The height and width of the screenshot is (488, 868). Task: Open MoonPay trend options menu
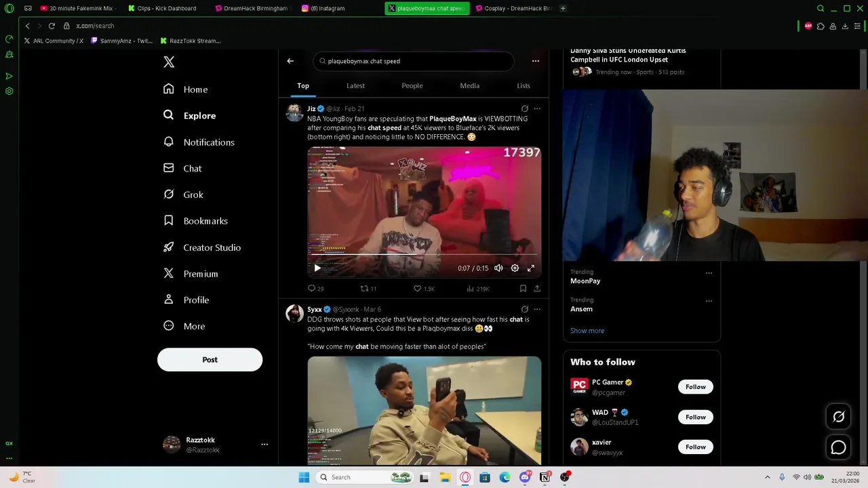(x=709, y=273)
